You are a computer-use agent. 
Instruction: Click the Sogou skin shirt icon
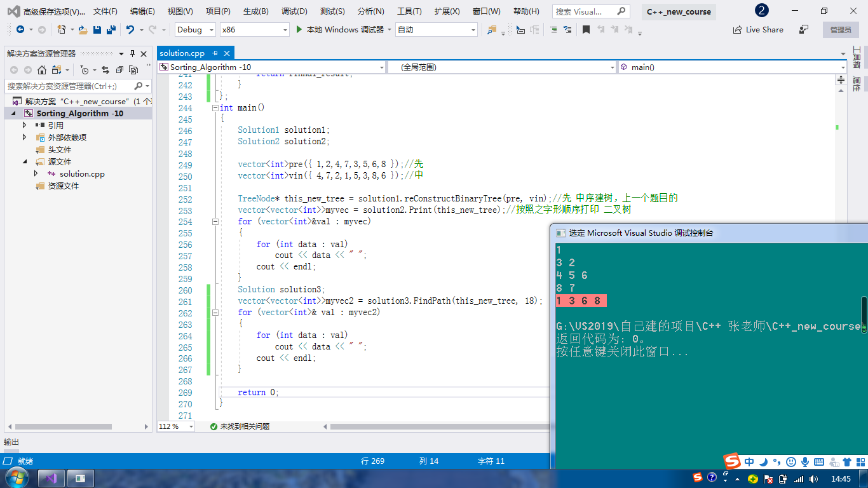847,462
